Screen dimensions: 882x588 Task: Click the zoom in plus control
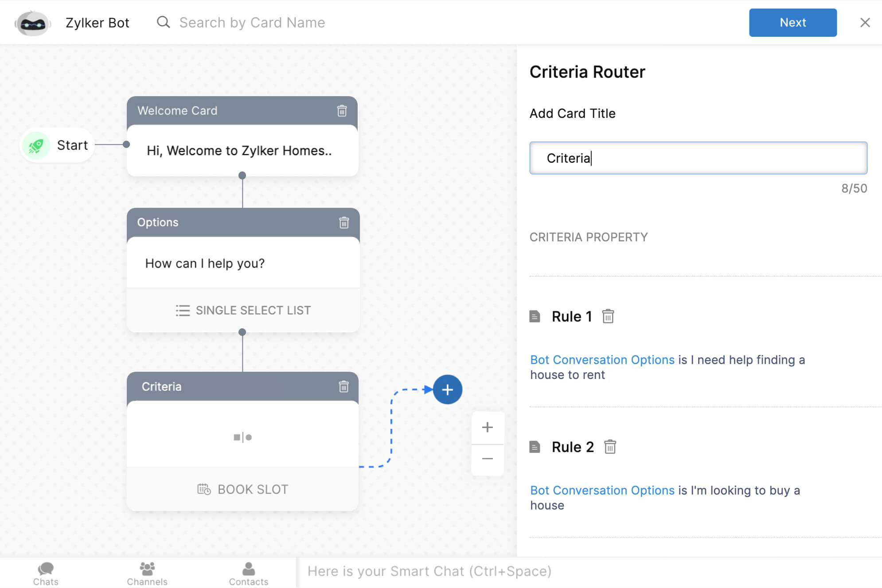(x=488, y=428)
